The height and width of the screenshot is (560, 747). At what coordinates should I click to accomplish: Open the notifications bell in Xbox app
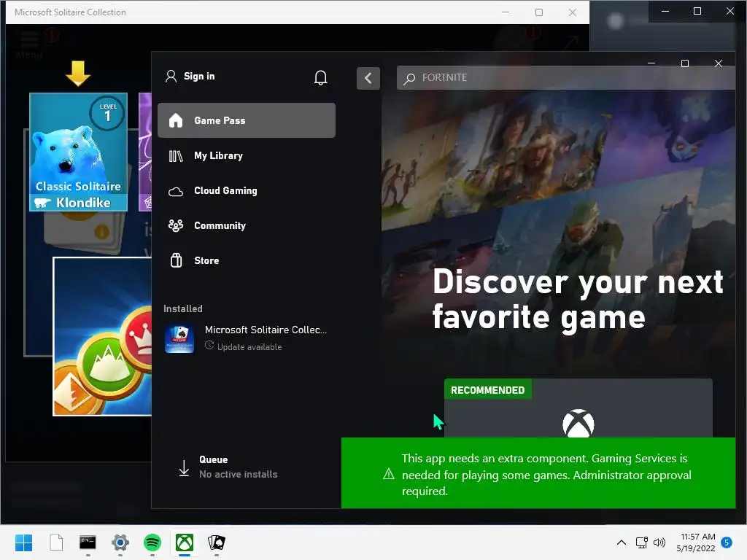tap(321, 77)
